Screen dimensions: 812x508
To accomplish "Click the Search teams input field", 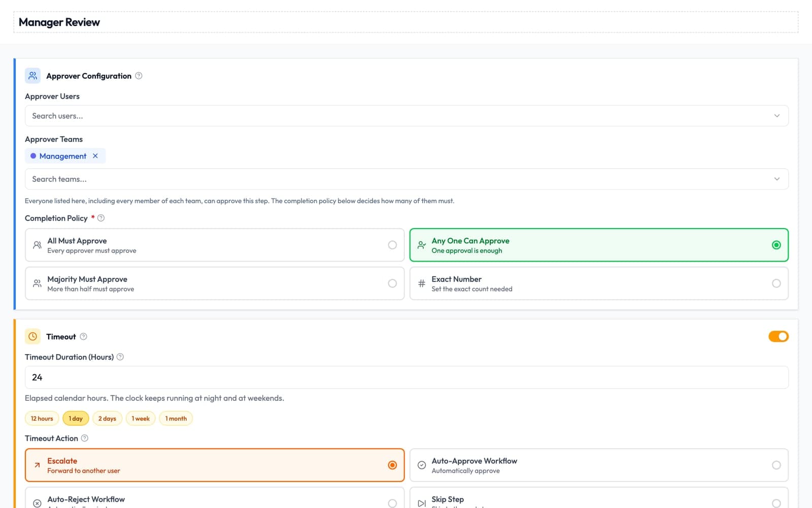I will (407, 179).
